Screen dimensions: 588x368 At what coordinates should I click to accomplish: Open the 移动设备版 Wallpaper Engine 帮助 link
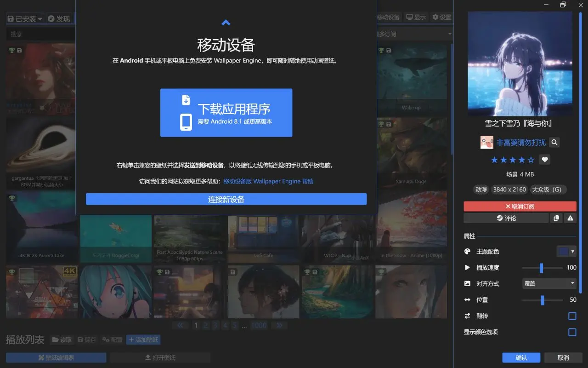(268, 181)
